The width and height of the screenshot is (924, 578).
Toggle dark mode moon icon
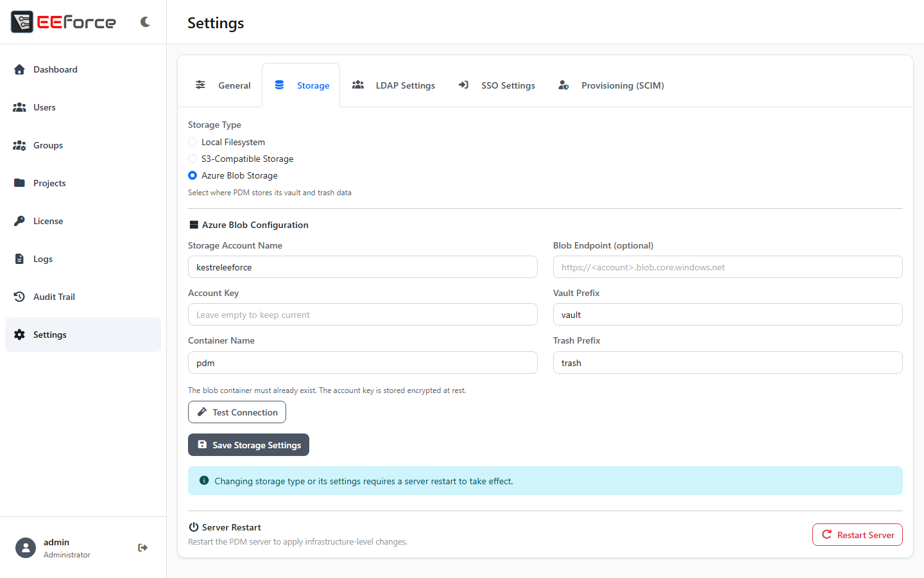pos(145,22)
